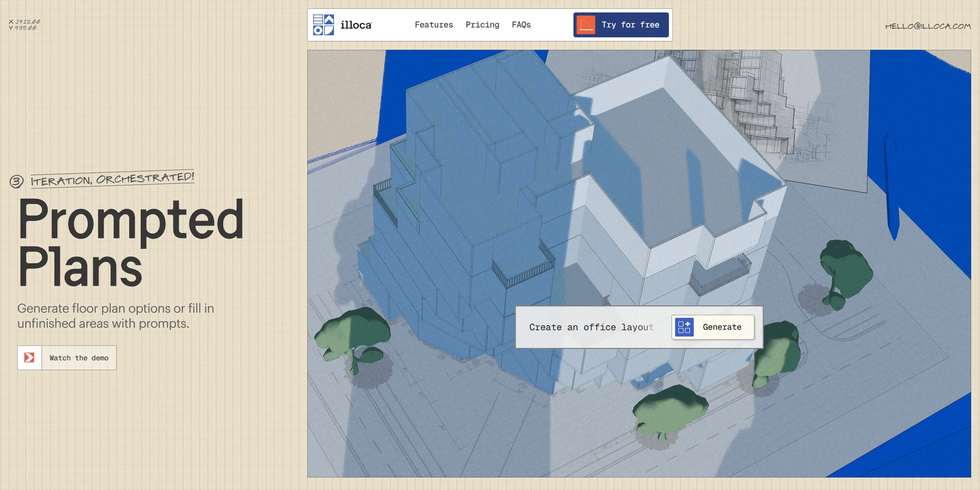The height and width of the screenshot is (490, 980).
Task: Click the Watch the demo button
Action: 67,358
